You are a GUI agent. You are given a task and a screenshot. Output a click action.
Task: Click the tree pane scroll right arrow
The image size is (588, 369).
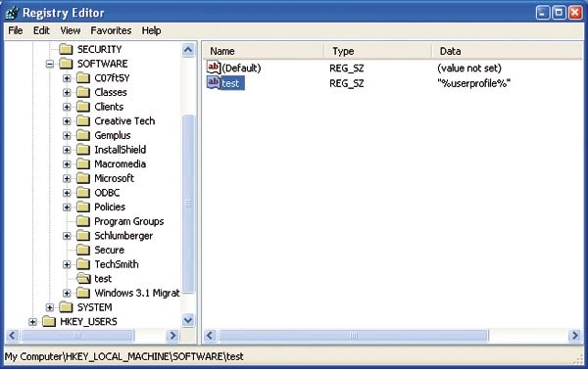pyautogui.click(x=172, y=336)
